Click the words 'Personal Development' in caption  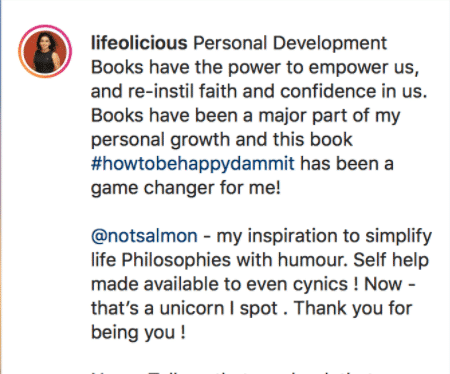pos(290,43)
